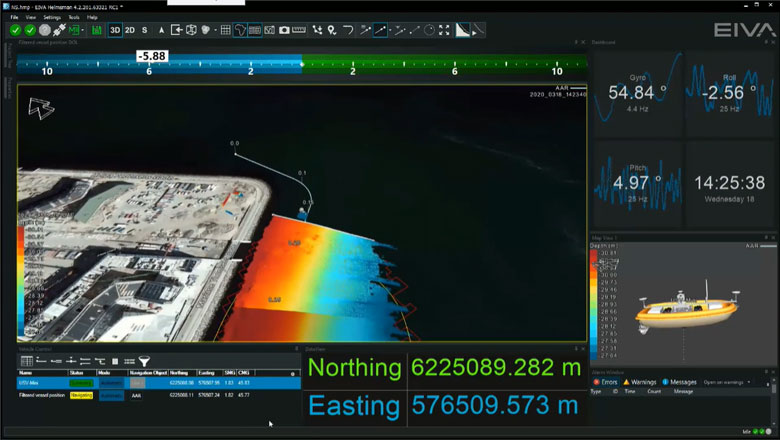This screenshot has width=780, height=440.
Task: Toggle the Africa background map icon
Action: (x=240, y=30)
